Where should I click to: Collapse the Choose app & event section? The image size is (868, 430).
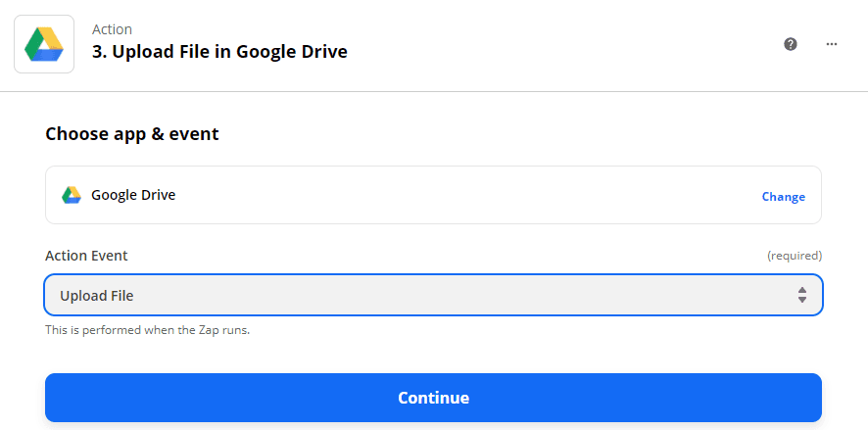[x=132, y=134]
